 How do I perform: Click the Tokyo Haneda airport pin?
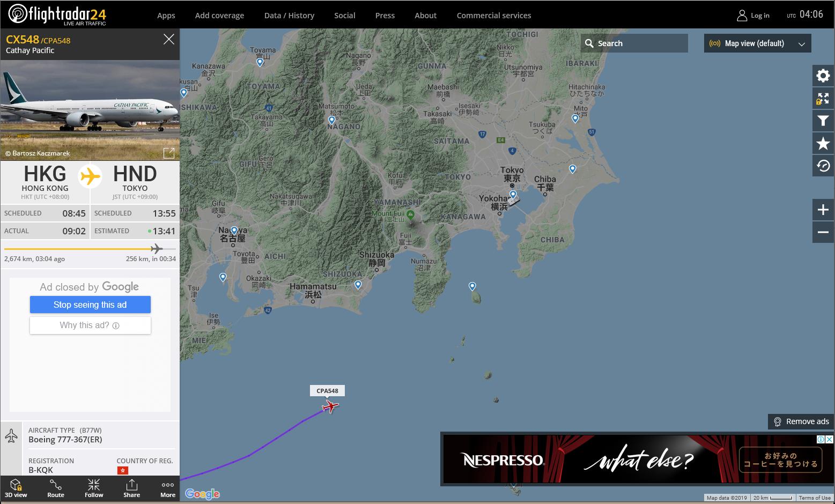(513, 195)
